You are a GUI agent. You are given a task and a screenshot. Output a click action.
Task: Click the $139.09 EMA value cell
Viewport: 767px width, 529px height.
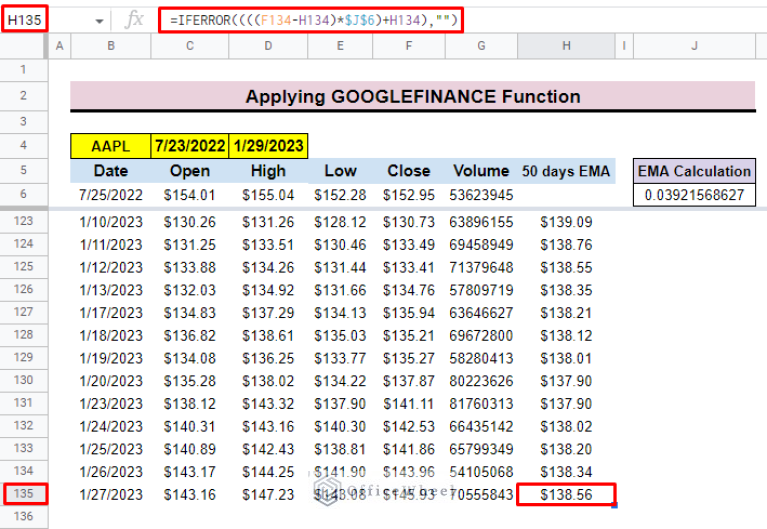tap(566, 221)
